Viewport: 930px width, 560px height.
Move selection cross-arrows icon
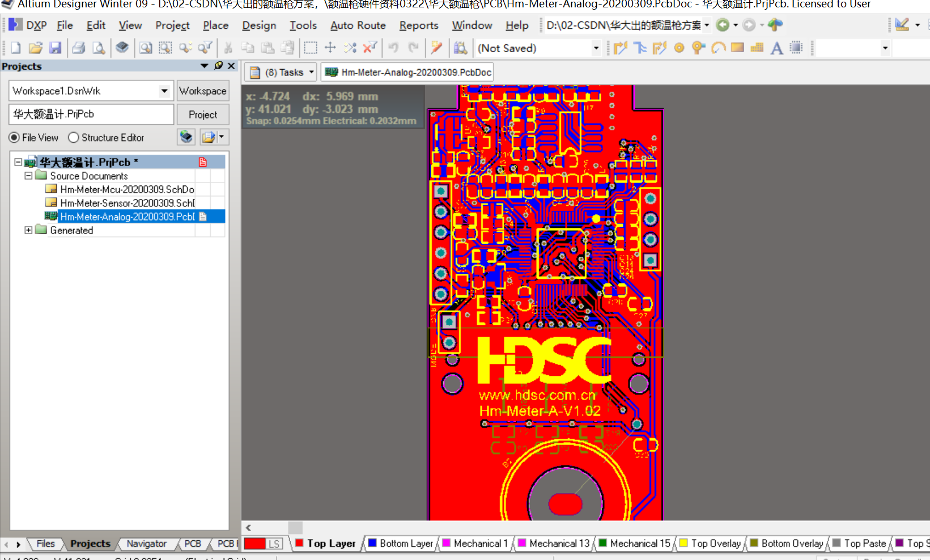pyautogui.click(x=330, y=48)
